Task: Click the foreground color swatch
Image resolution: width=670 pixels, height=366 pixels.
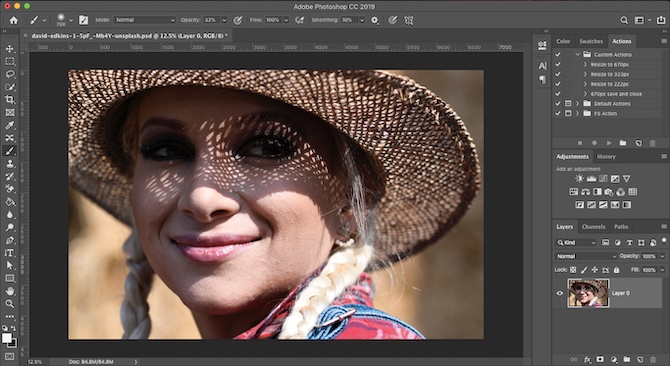Action: [x=7, y=338]
